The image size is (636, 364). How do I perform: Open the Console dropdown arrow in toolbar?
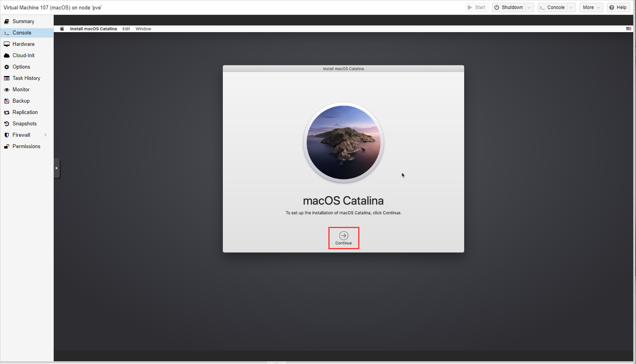point(571,7)
